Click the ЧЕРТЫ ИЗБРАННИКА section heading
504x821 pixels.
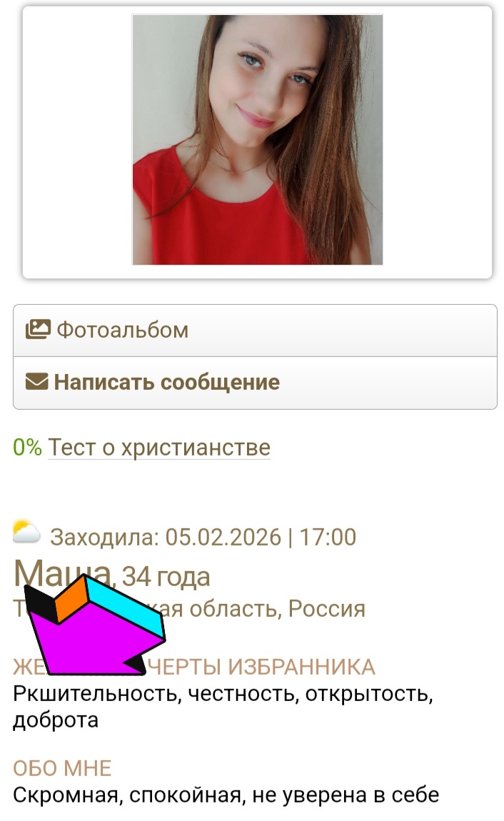point(262,667)
